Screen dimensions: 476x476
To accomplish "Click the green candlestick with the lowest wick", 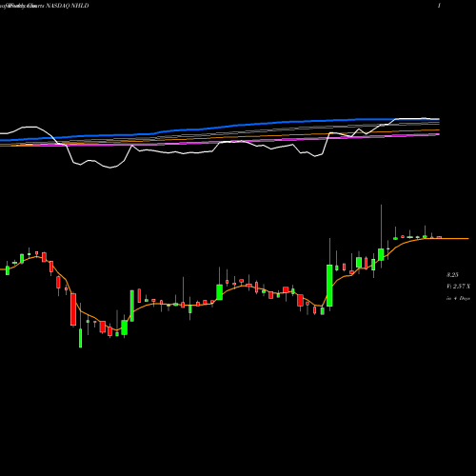I will coord(80,338).
